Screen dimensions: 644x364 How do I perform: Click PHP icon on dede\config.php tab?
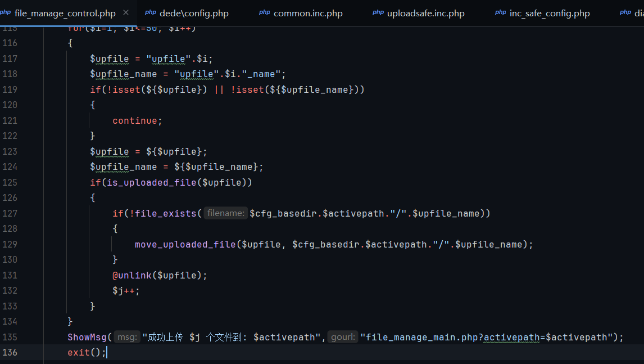[150, 12]
